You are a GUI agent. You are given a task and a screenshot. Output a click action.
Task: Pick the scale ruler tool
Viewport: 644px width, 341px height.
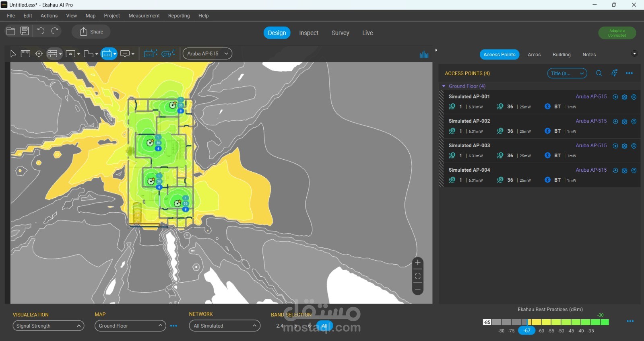coord(25,53)
